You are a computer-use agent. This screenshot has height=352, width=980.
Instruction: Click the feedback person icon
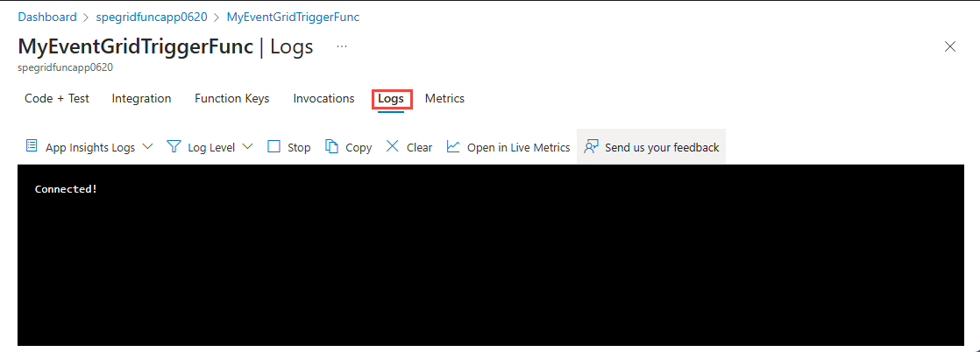(x=592, y=146)
